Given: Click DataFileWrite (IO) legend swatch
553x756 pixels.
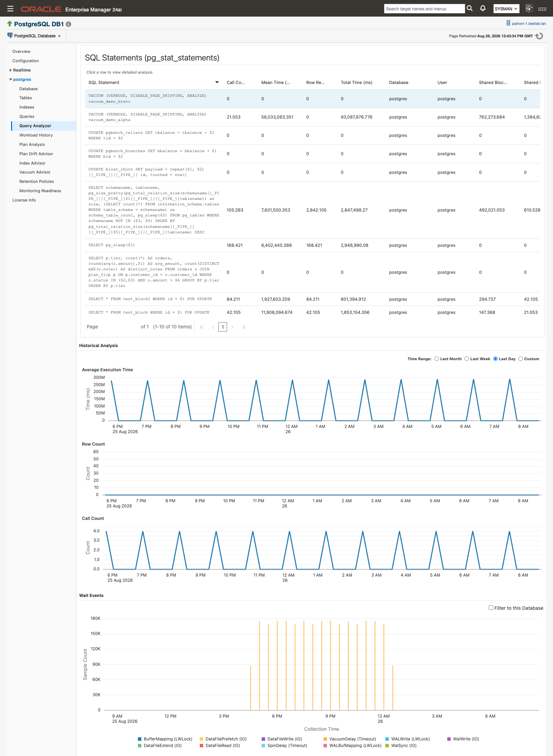Looking at the screenshot, I should click(x=263, y=739).
